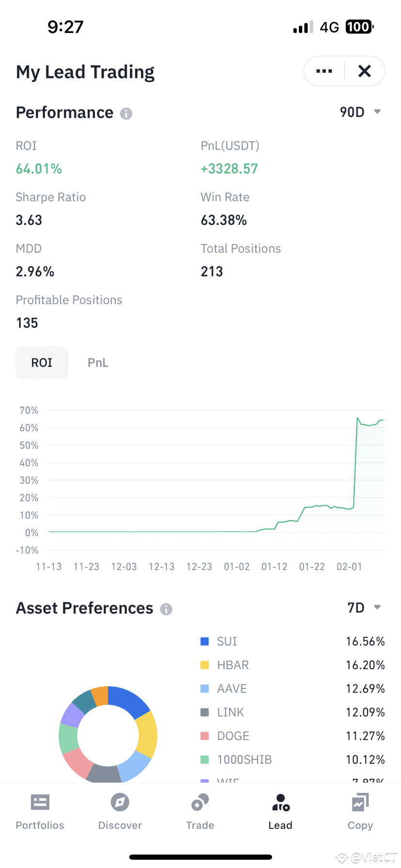401x868 pixels.
Task: Tap the donut chart of asset allocation
Action: coord(108,734)
